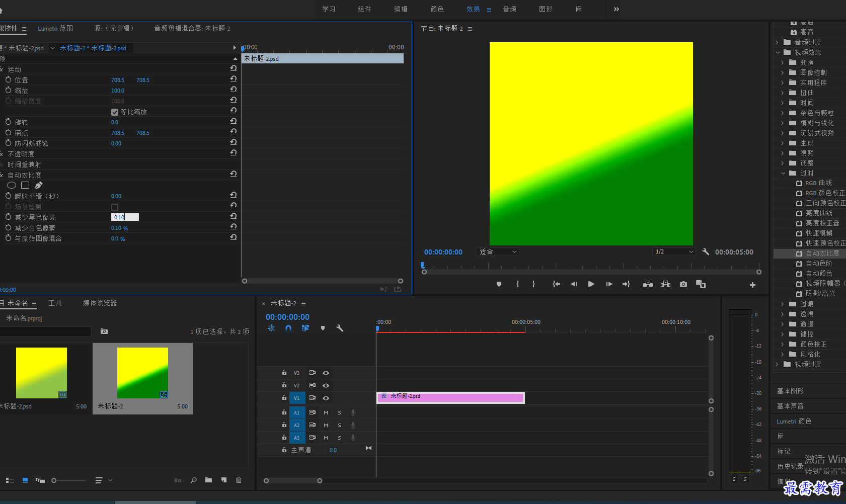Switch project panel to list view
The image size is (846, 504).
coord(10,480)
